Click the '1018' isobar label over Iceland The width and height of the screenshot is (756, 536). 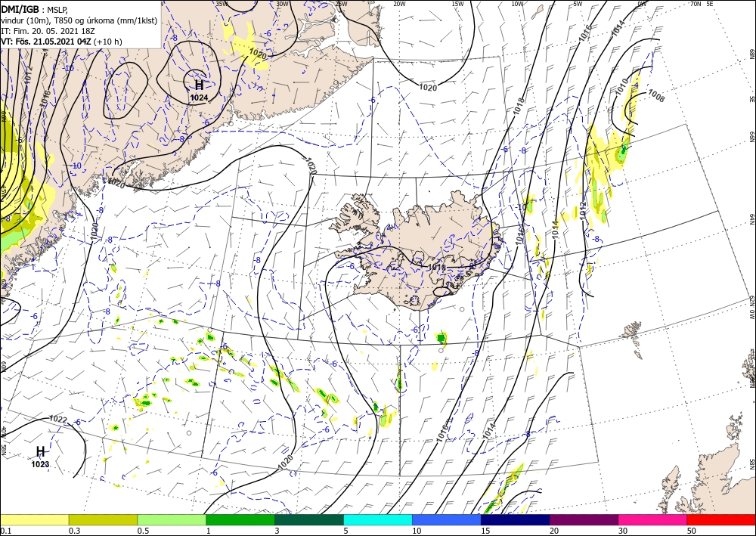click(437, 267)
